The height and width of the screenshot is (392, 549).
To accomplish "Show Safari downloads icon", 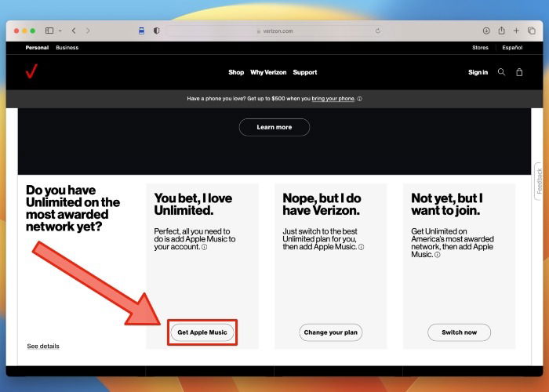I will coord(486,31).
